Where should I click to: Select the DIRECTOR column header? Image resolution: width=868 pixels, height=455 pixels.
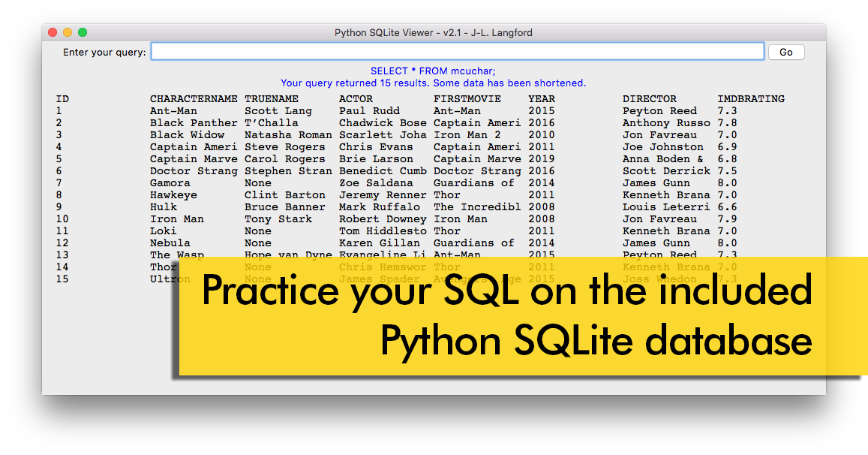point(650,99)
